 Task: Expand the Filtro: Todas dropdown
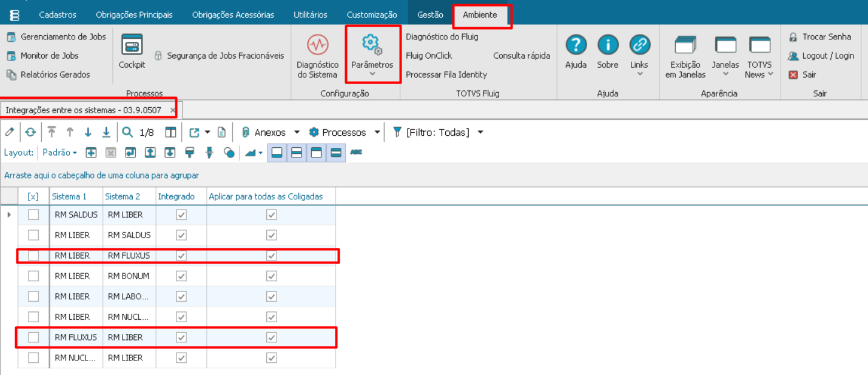480,132
